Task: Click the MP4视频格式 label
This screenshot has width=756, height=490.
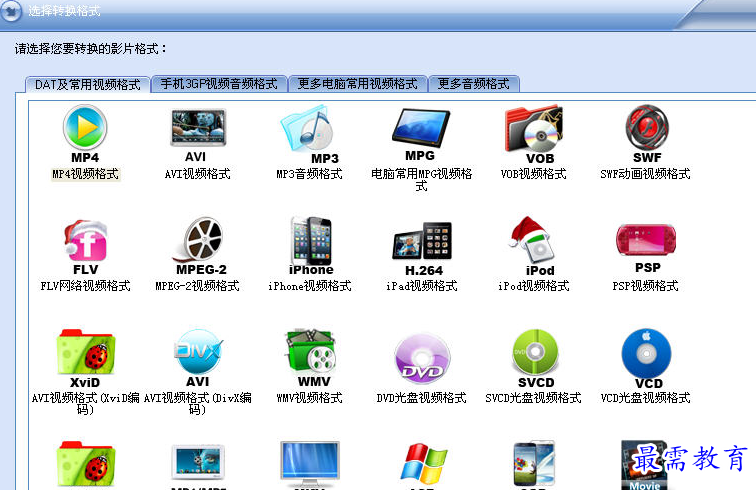Action: point(85,174)
